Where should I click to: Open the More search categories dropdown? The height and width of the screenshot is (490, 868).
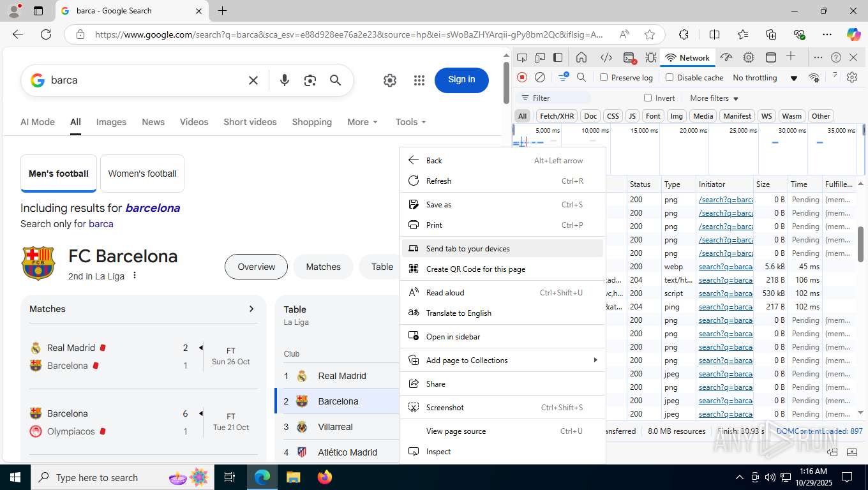[363, 122]
